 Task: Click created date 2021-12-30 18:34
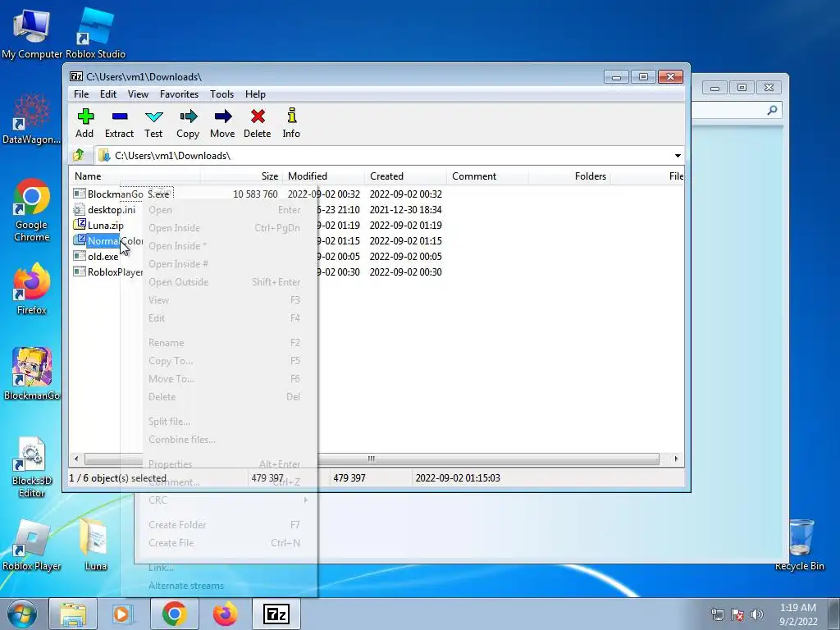[405, 209]
